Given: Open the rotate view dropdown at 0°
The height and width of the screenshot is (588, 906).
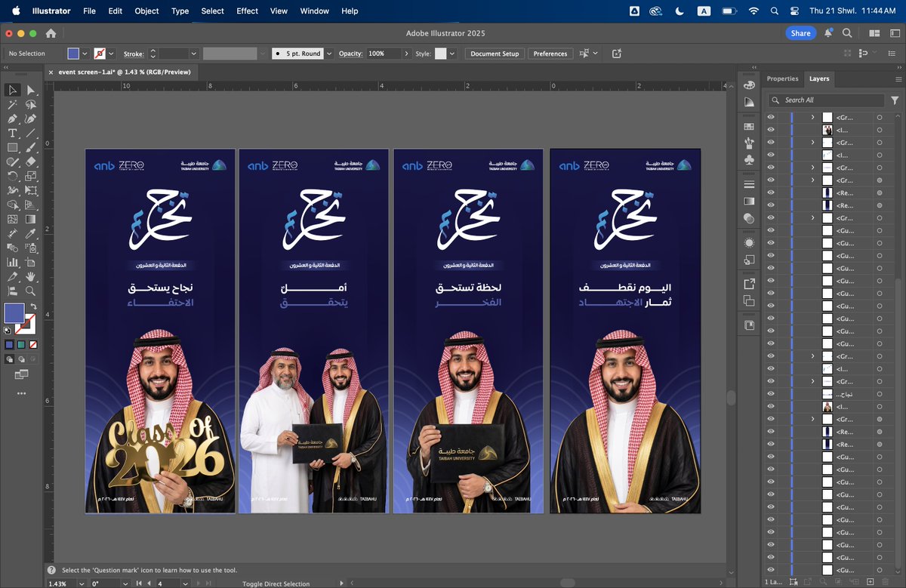Looking at the screenshot, I should [125, 583].
